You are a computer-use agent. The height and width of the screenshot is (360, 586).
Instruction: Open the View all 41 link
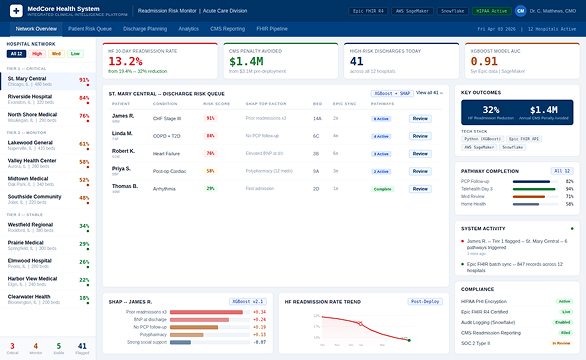tap(429, 93)
